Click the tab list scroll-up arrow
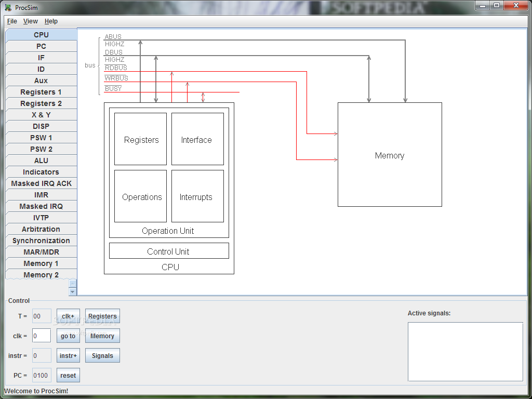532x399 pixels. pos(73,284)
